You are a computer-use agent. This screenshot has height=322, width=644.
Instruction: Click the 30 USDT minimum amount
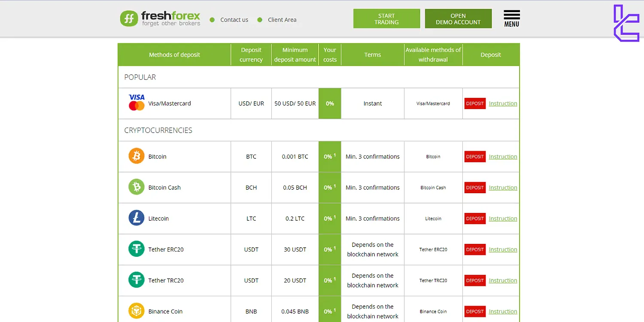pos(295,249)
